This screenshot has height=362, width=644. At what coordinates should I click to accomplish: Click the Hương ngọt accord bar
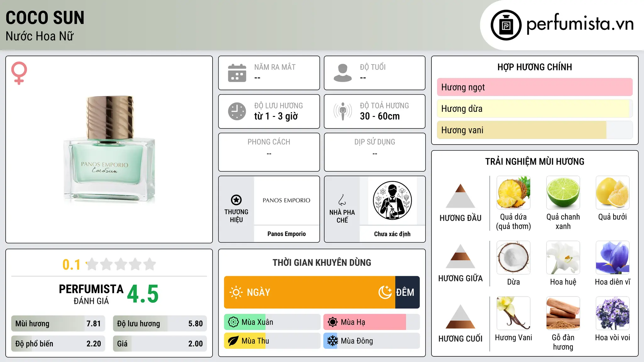[535, 87]
